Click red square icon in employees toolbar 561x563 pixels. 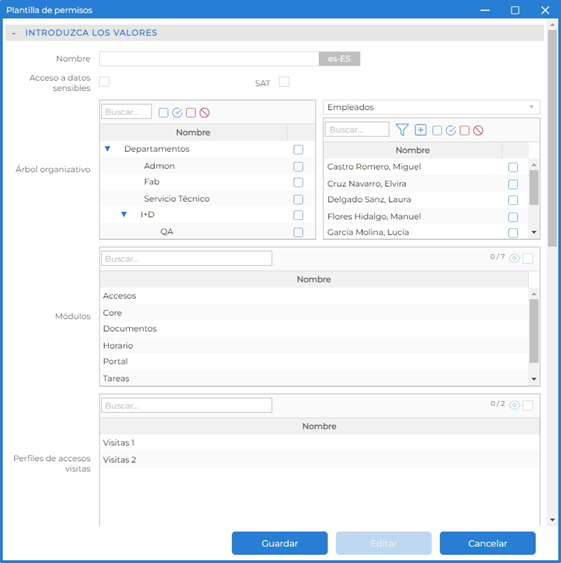click(x=464, y=130)
